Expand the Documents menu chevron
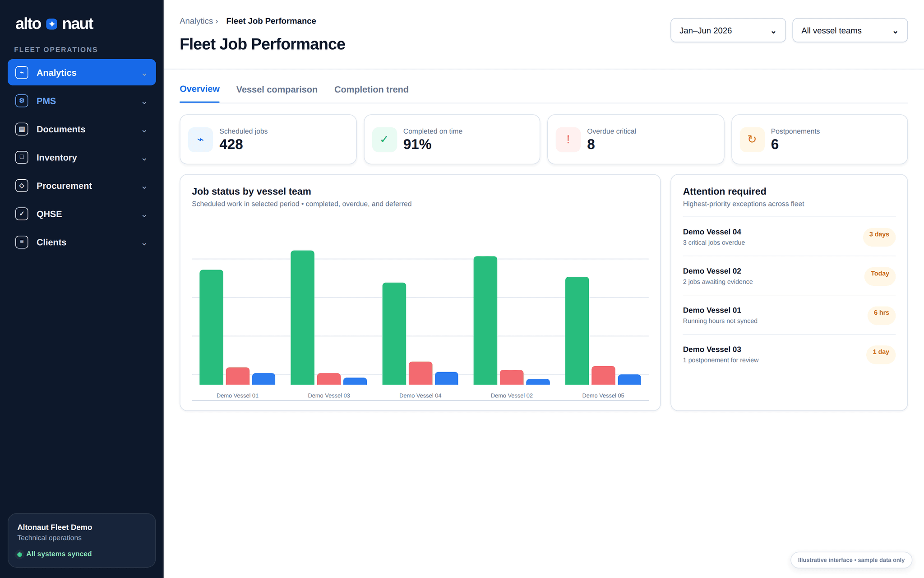Screen dimensions: 924x578 tap(144, 131)
